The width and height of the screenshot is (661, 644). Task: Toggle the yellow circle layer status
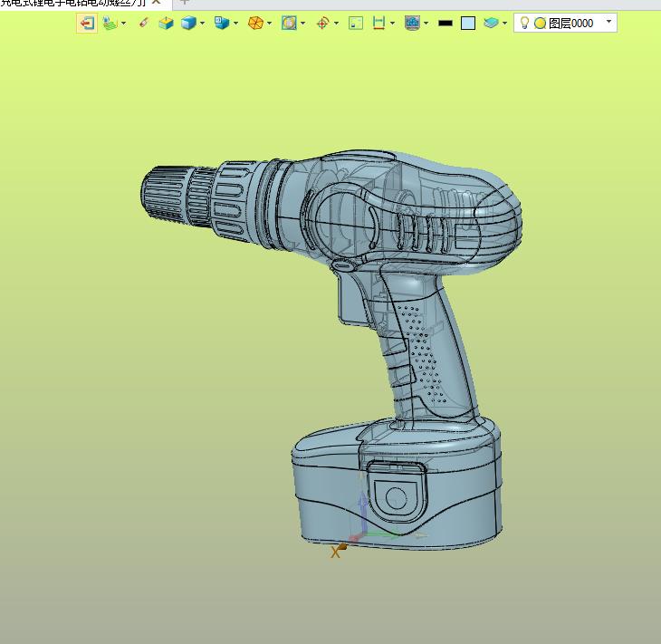[x=540, y=24]
